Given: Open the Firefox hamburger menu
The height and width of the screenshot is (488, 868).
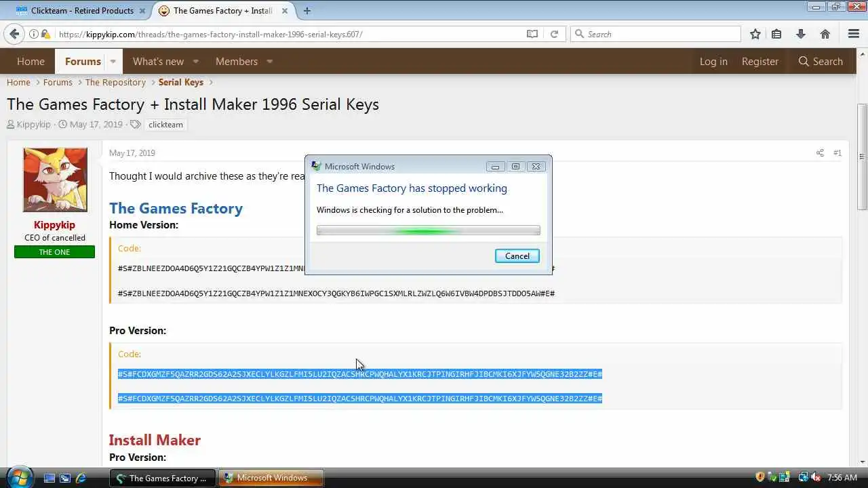Looking at the screenshot, I should click(854, 34).
